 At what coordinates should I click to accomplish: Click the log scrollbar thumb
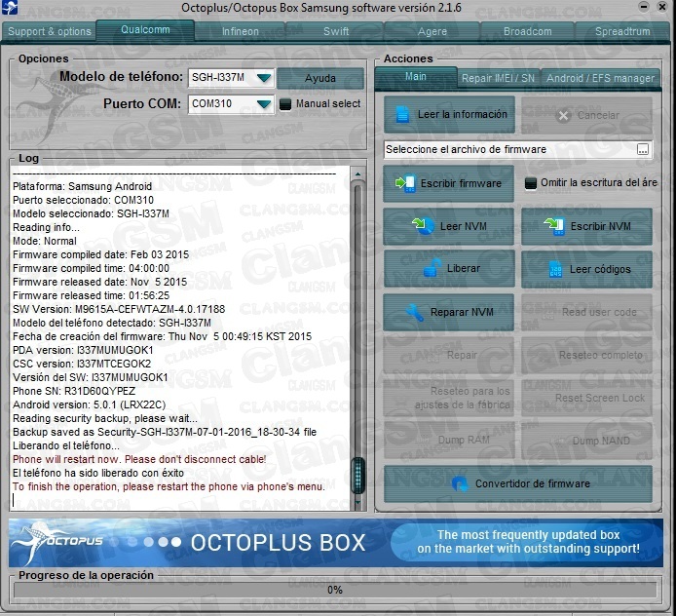(x=357, y=476)
